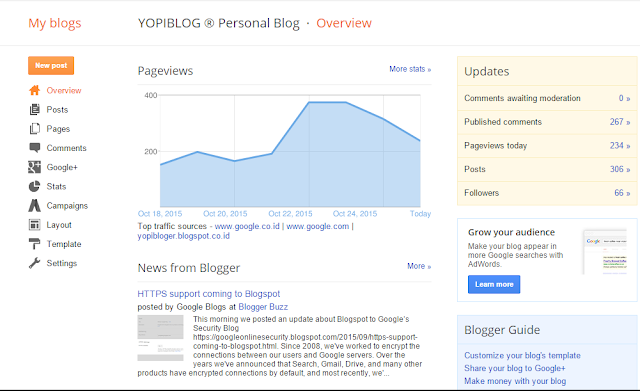The height and width of the screenshot is (391, 640).
Task: Click the New post button
Action: (x=51, y=65)
